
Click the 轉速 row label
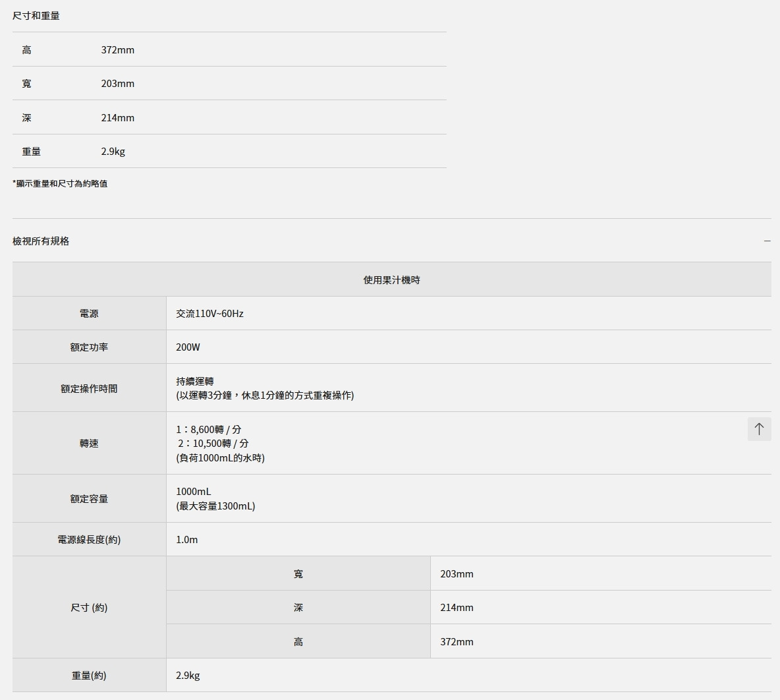click(89, 444)
